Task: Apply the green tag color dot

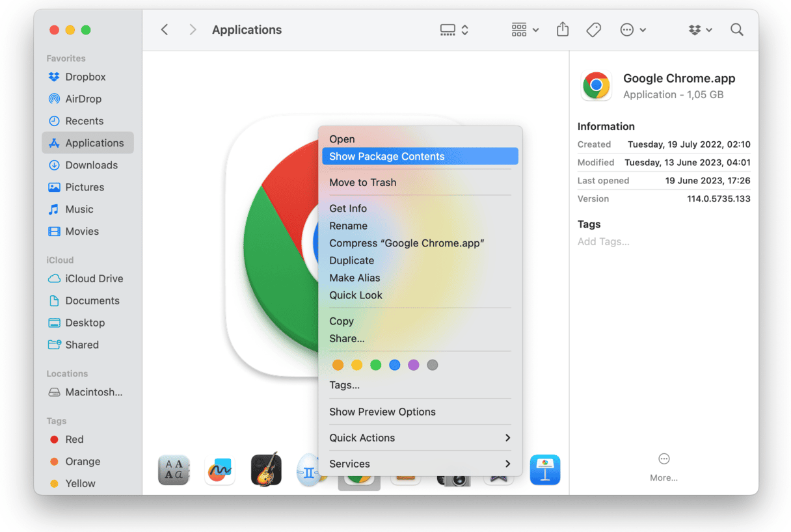Action: pos(375,366)
